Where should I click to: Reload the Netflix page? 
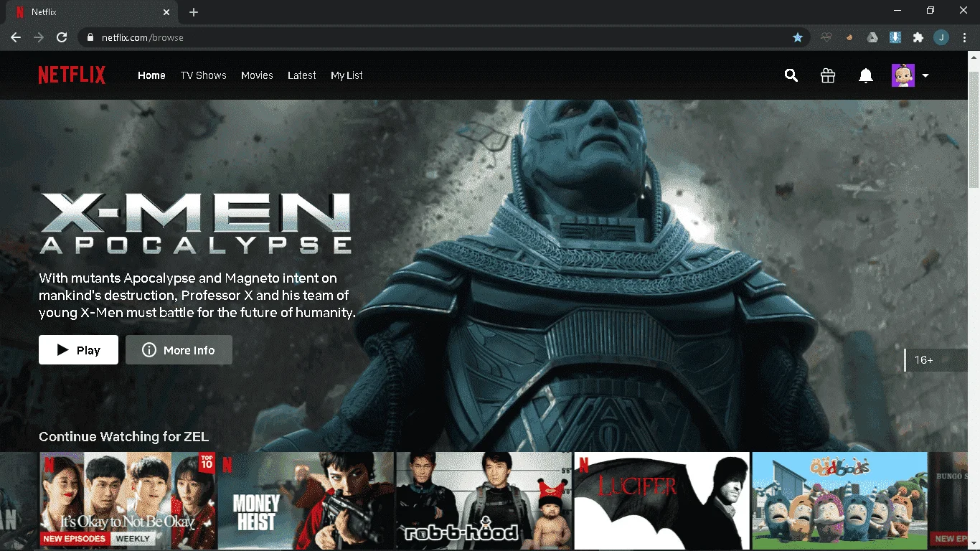coord(62,37)
